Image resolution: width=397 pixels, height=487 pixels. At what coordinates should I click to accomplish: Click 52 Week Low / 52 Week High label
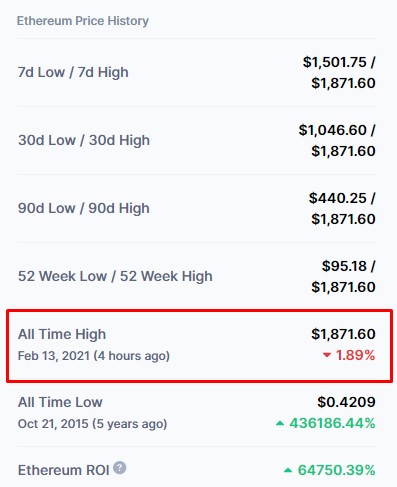click(x=115, y=276)
